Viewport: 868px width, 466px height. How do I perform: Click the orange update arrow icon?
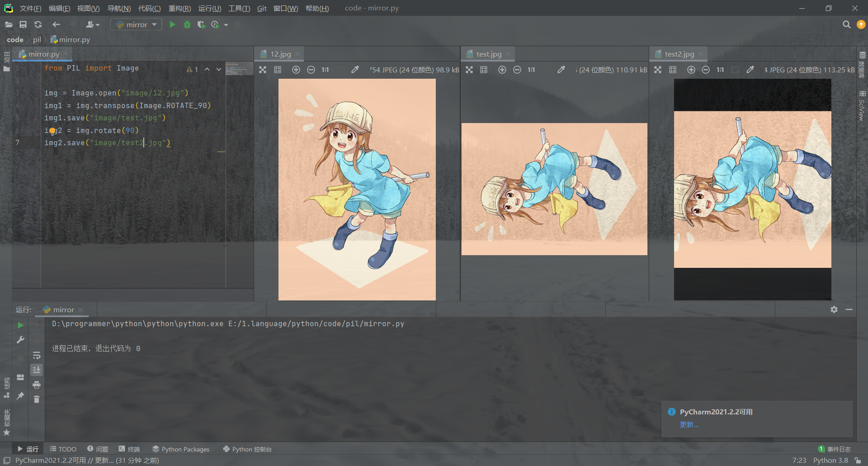pyautogui.click(x=861, y=25)
